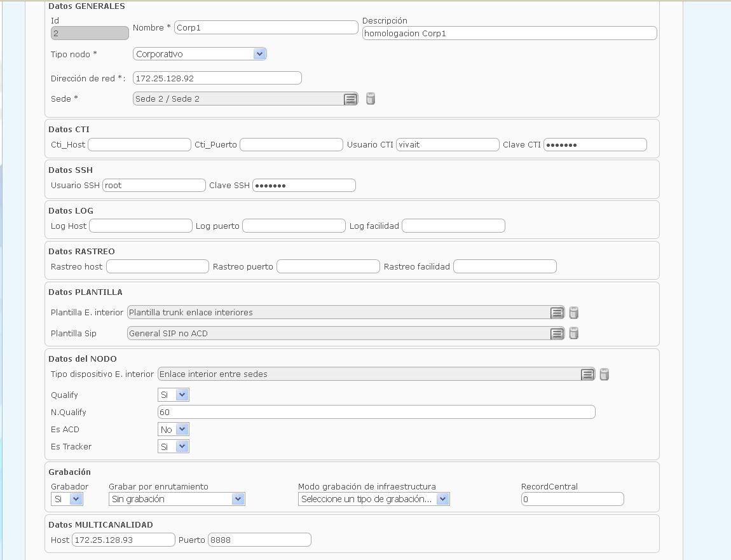Click the Cti_Host input field
731x560 pixels.
(139, 144)
